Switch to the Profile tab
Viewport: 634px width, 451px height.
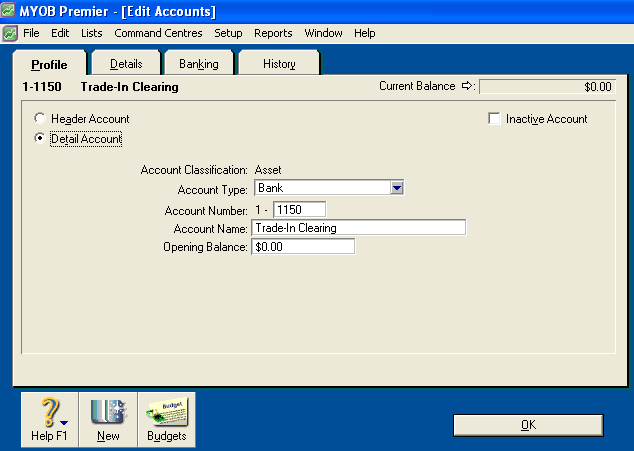point(49,64)
